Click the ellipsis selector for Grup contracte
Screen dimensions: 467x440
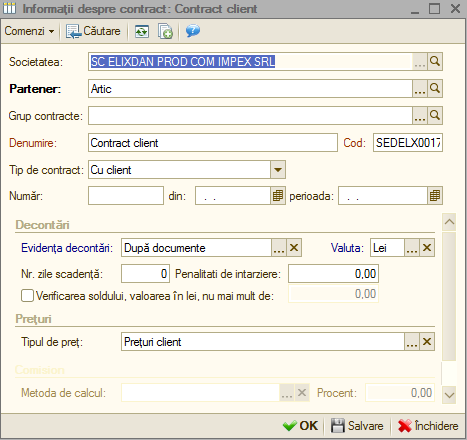click(x=420, y=116)
